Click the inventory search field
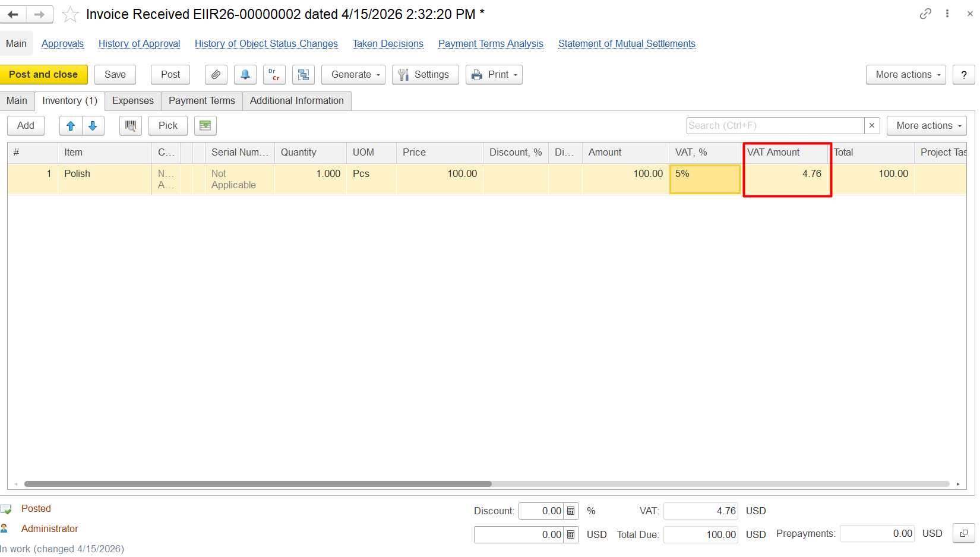Image resolution: width=980 pixels, height=557 pixels. pyautogui.click(x=775, y=126)
